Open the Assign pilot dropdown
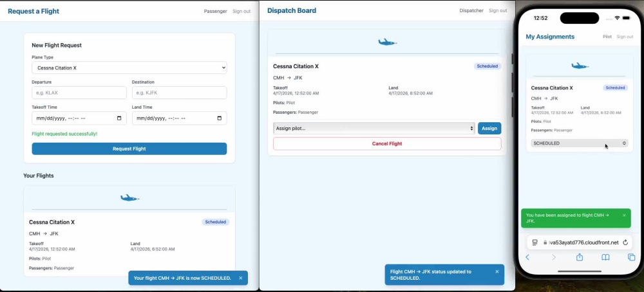 point(374,129)
